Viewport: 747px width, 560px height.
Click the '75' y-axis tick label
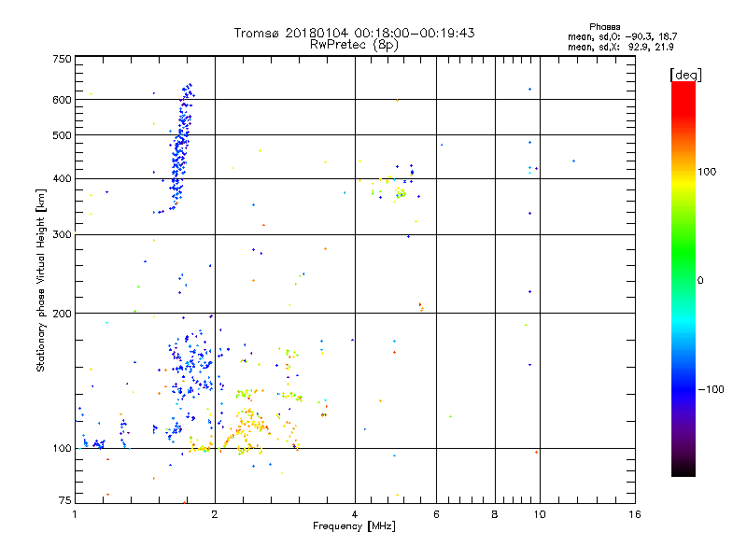(65, 500)
